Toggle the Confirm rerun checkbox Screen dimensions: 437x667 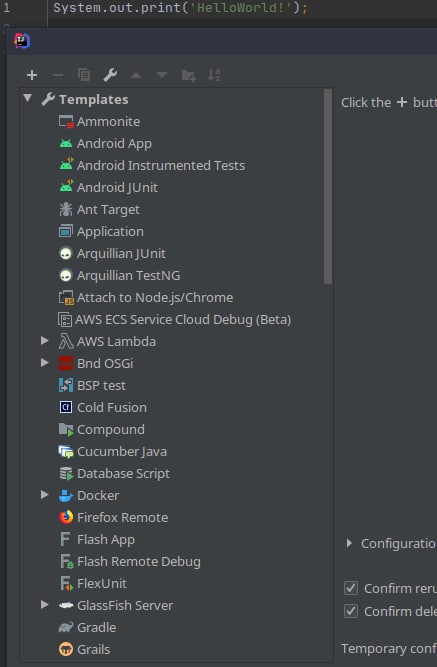tap(351, 588)
